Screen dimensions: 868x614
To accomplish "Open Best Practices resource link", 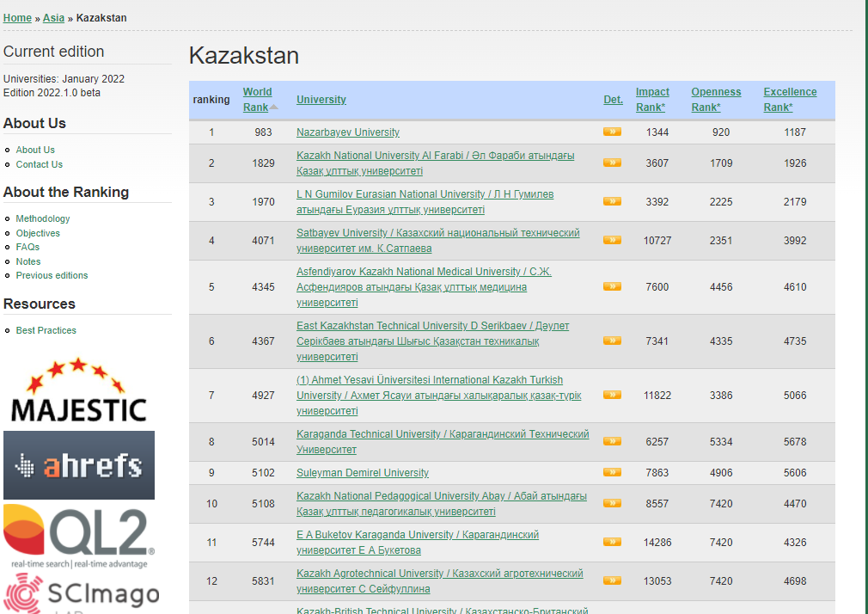I will click(x=46, y=330).
